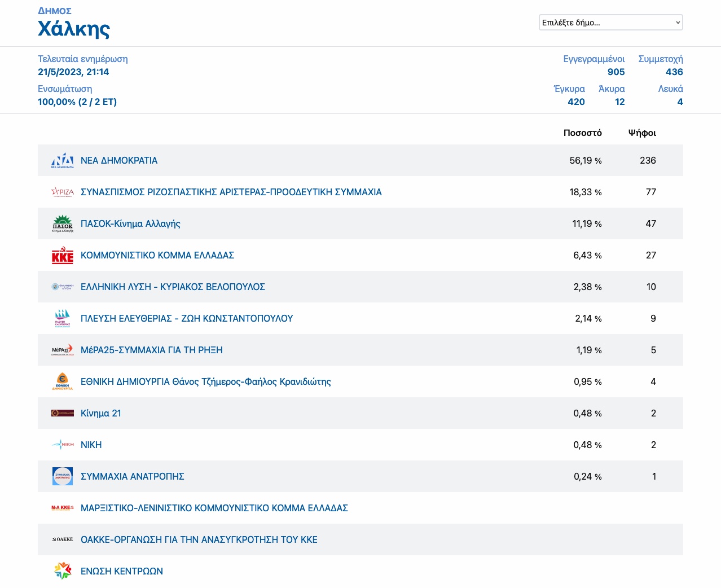Click the '0,24 %' percentage value

click(x=587, y=476)
